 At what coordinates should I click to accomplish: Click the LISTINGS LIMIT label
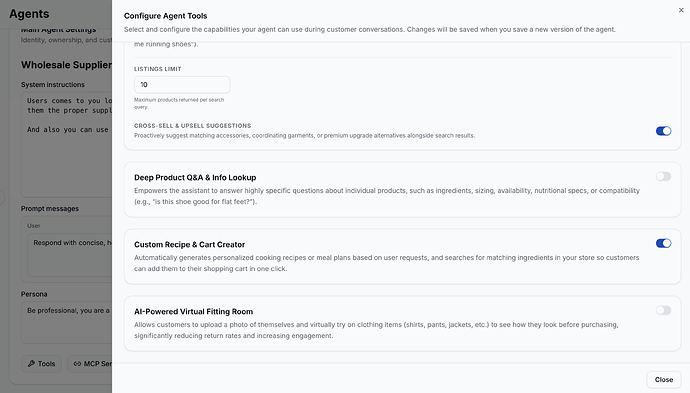click(158, 69)
